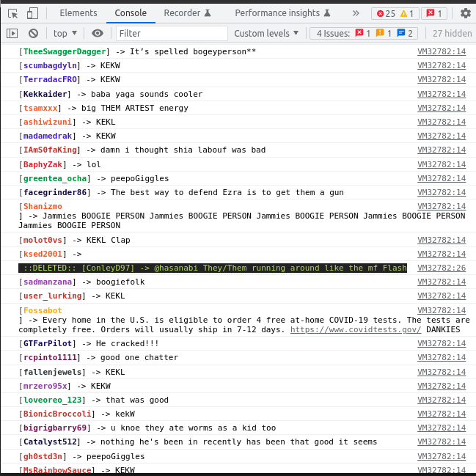Image resolution: width=476 pixels, height=476 pixels.
Task: Click the 'He cracked!!!' message
Action: click(x=127, y=344)
